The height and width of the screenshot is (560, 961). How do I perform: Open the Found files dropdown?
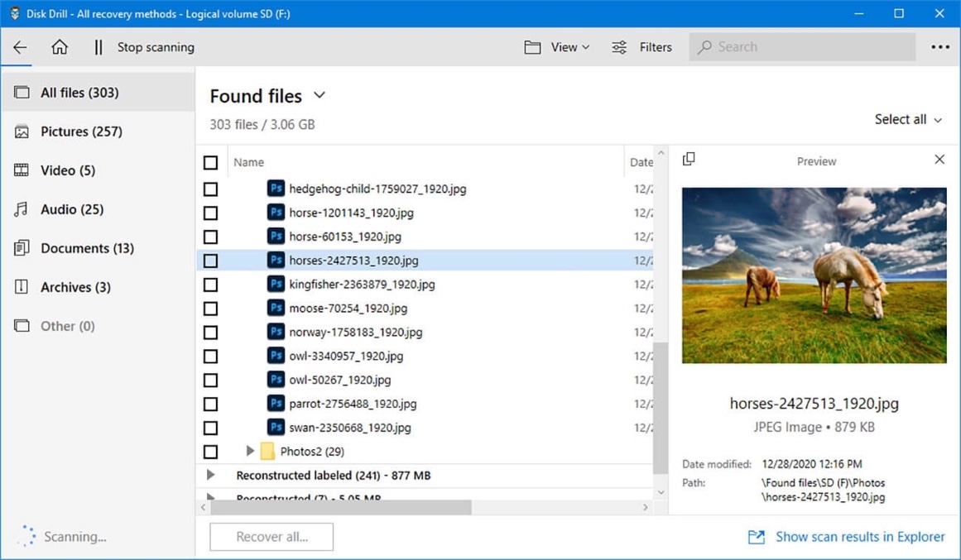click(320, 96)
